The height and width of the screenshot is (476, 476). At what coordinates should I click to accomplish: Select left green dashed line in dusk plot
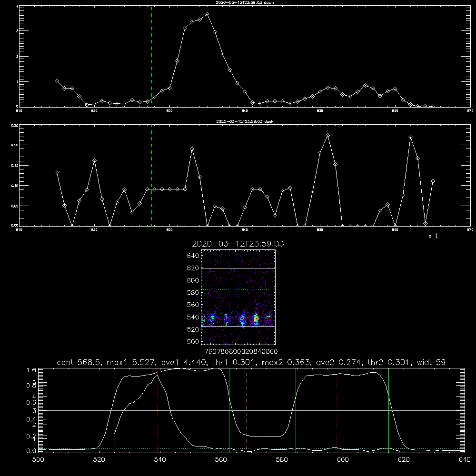coord(151,175)
